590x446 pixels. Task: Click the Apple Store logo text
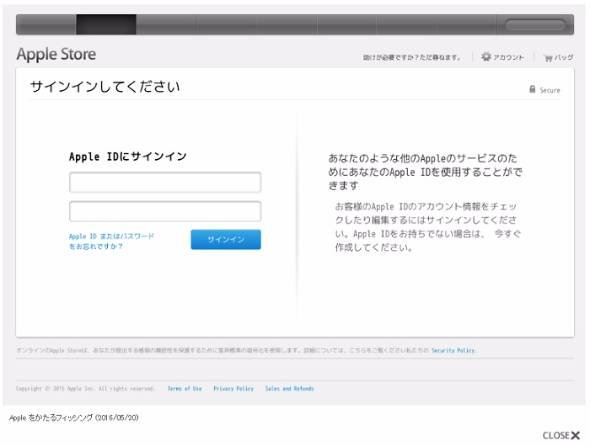pyautogui.click(x=56, y=54)
